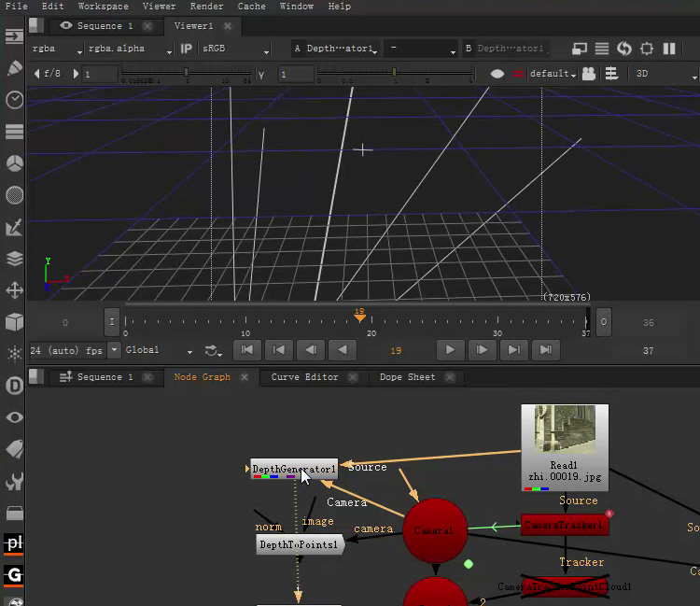Open the Other nodes box icon

tap(14, 514)
